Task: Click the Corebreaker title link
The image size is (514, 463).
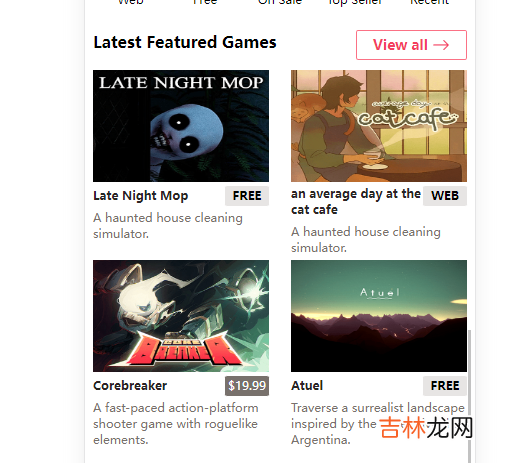Action: click(130, 386)
